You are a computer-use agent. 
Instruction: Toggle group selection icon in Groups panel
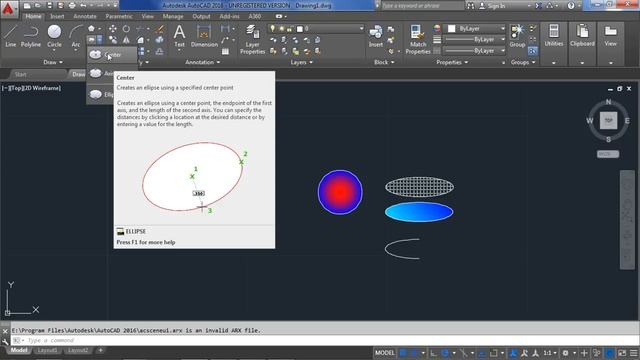point(533,51)
